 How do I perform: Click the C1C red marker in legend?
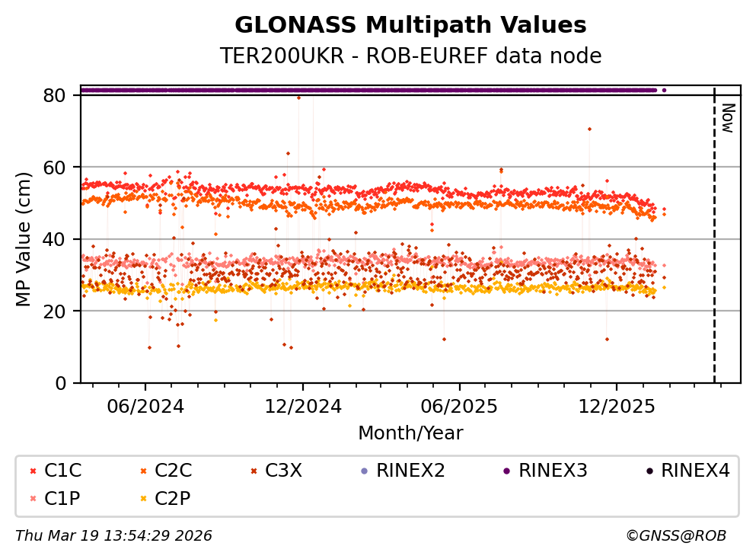33,471
